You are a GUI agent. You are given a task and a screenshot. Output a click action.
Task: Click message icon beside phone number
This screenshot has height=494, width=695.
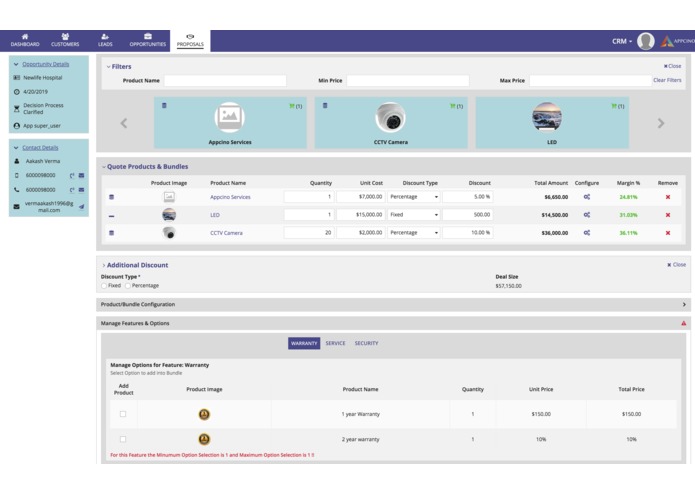click(82, 190)
